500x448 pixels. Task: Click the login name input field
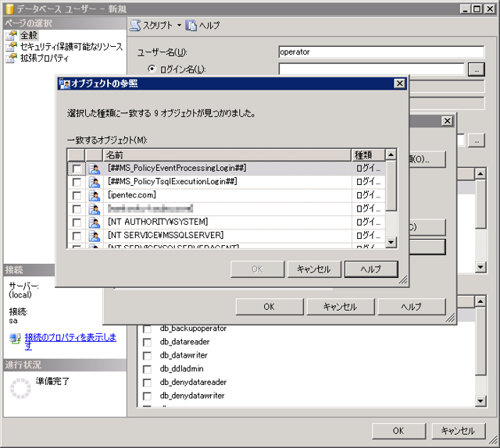click(372, 69)
